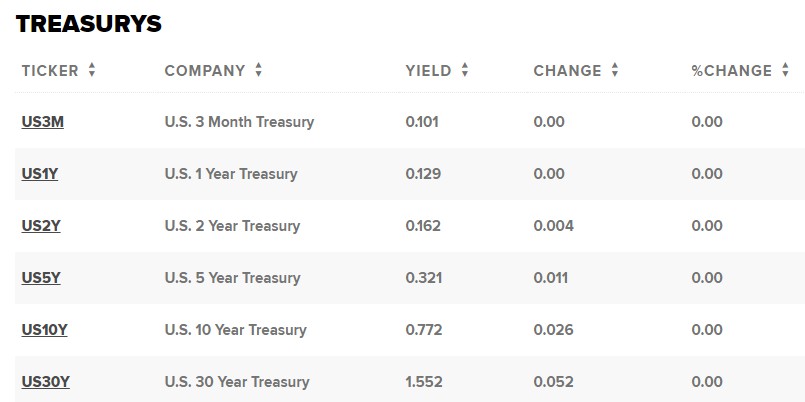Open the US5Y ticker link
The width and height of the screenshot is (805, 402).
pyautogui.click(x=41, y=278)
